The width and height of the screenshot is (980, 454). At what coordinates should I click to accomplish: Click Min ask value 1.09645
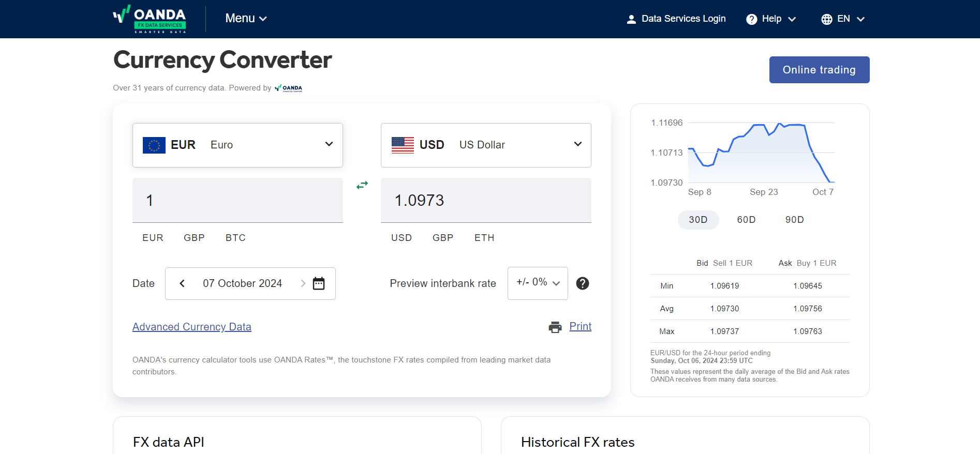[x=807, y=286]
